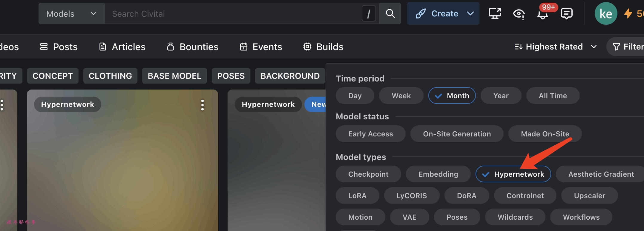Open the Create dropdown menu

tap(470, 13)
